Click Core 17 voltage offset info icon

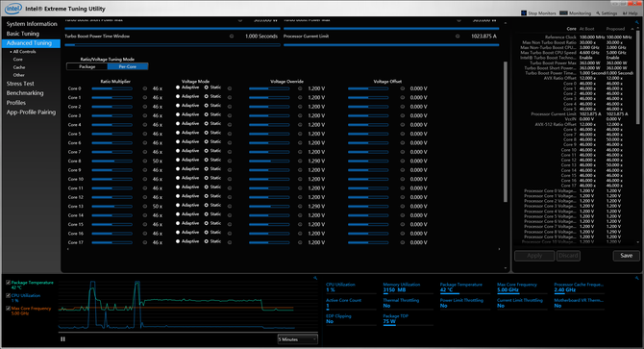click(403, 242)
